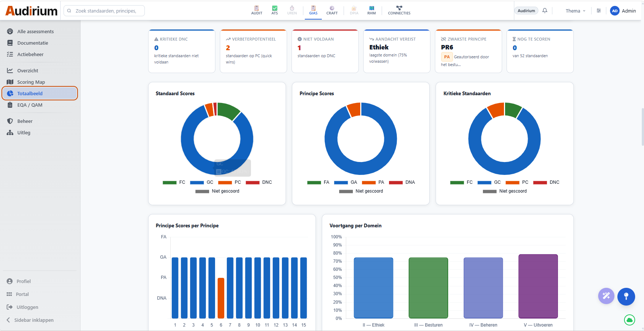Toggle GC legend in Standaard Scores
This screenshot has width=644, height=331.
tap(202, 182)
